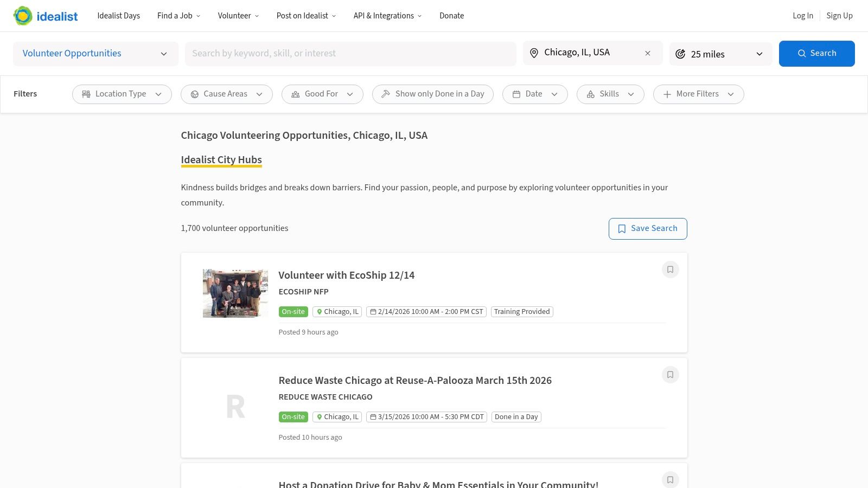This screenshot has height=488, width=868.
Task: Click the Log In link
Action: coord(803,16)
